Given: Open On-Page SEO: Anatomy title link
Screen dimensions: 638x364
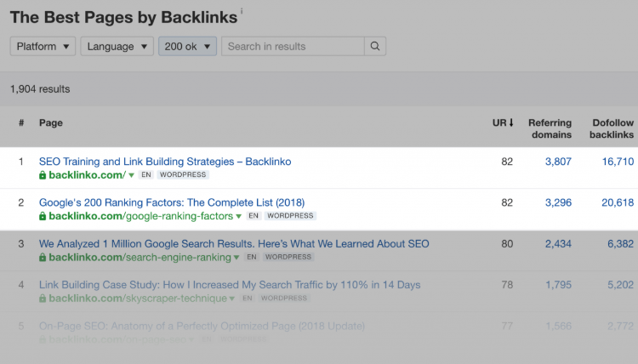Looking at the screenshot, I should pyautogui.click(x=202, y=326).
